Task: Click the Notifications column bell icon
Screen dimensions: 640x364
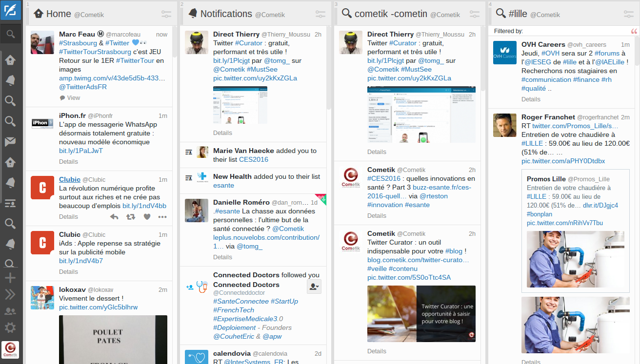Action: [x=193, y=14]
